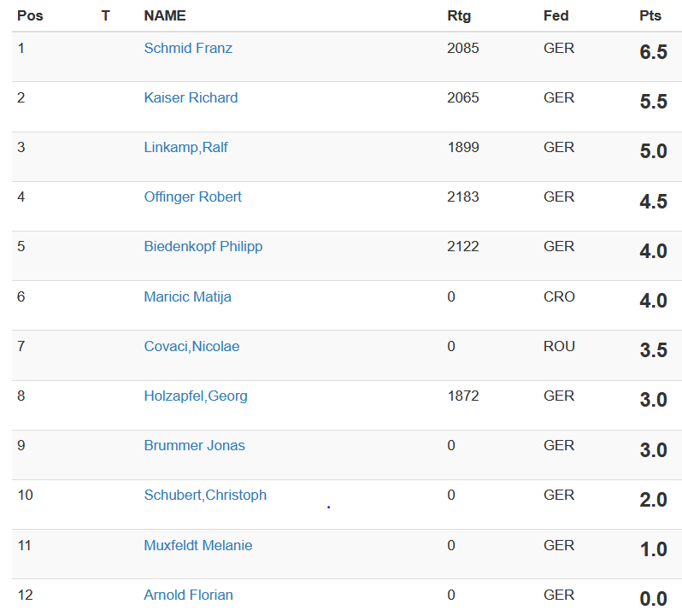Click the 6.5 points score cell
This screenshot has width=682, height=616.
click(x=653, y=53)
